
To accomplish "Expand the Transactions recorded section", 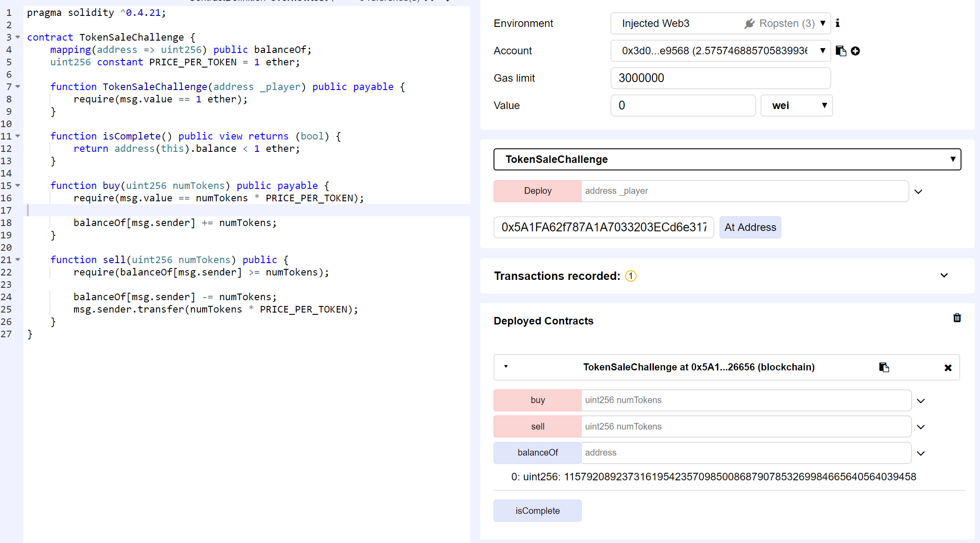I will [944, 275].
